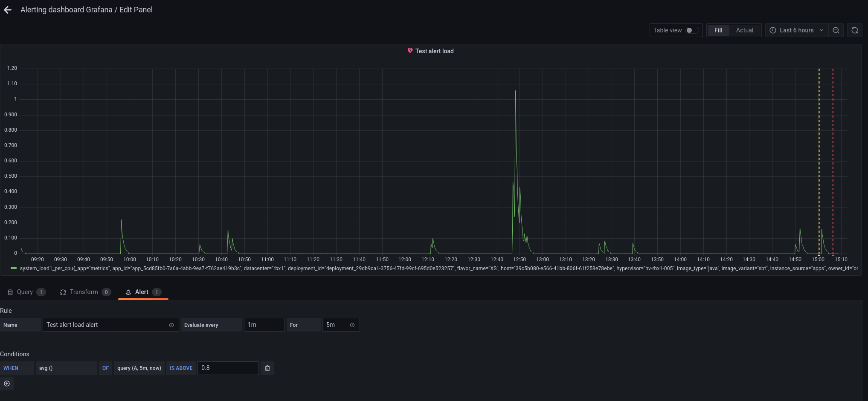The width and height of the screenshot is (868, 401).
Task: Open the Test alert load panel title menu
Action: pos(434,51)
